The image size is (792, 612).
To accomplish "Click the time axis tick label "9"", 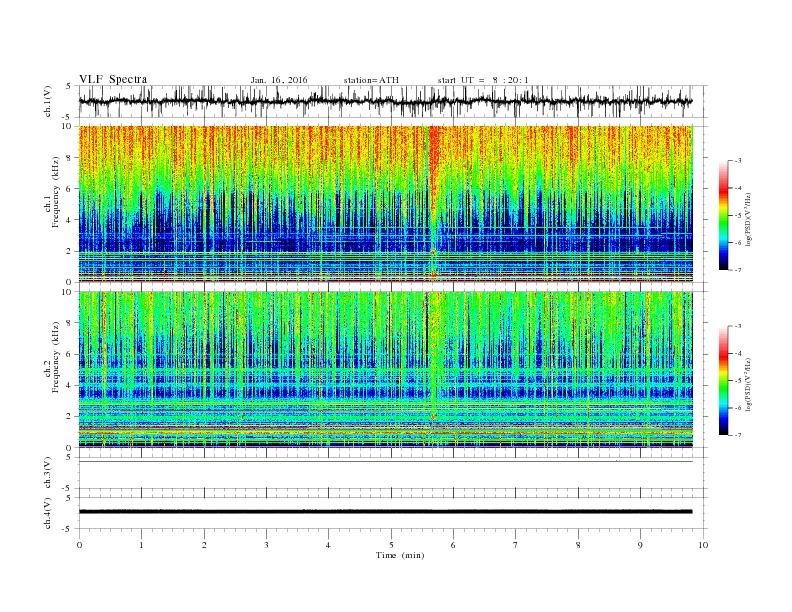I will pyautogui.click(x=640, y=545).
